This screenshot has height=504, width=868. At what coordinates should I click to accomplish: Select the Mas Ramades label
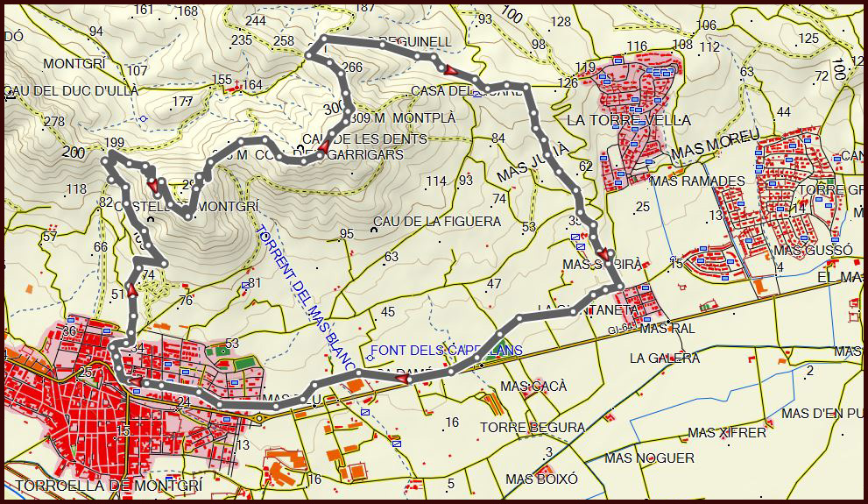tap(697, 181)
